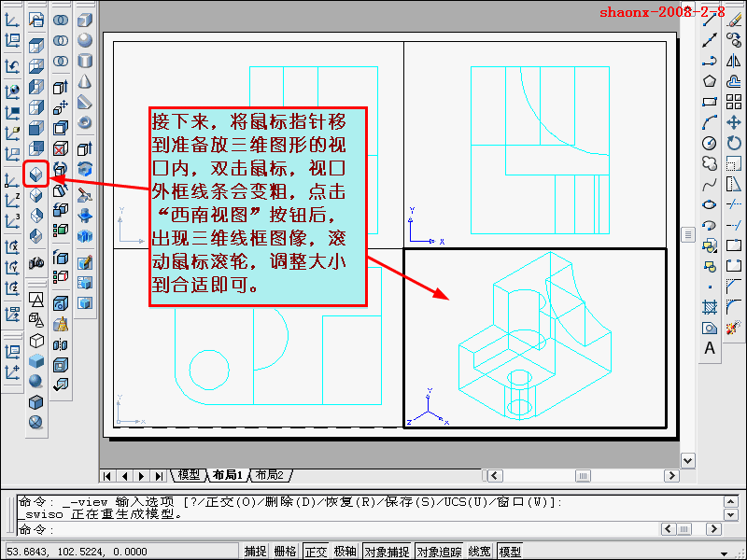Image resolution: width=747 pixels, height=560 pixels.
Task: Open the Insert Block flyout icon
Action: 710,245
